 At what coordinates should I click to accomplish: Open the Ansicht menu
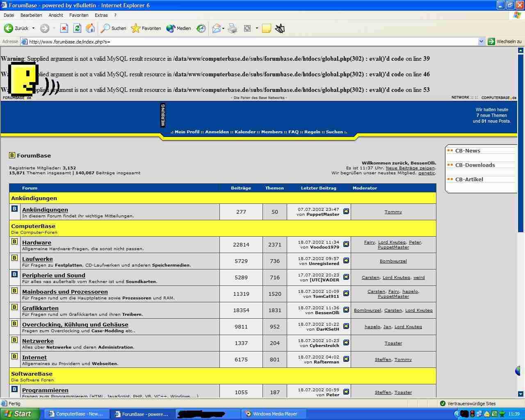(56, 15)
